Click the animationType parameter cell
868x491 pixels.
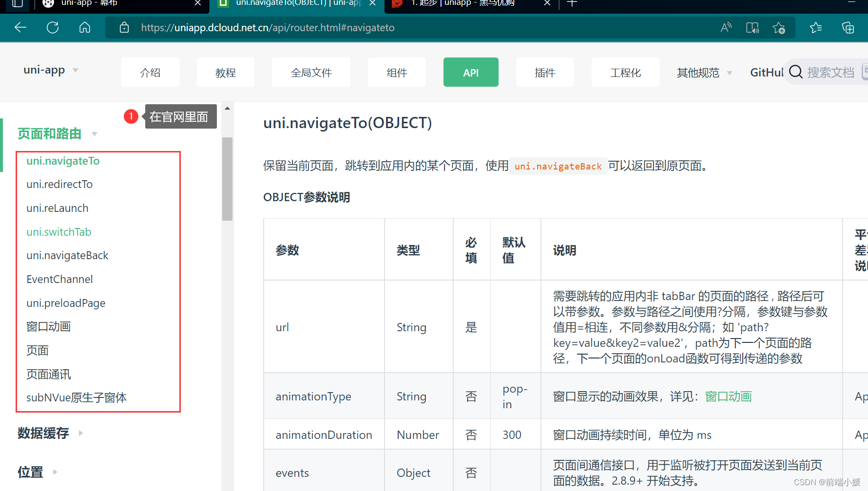(324, 396)
